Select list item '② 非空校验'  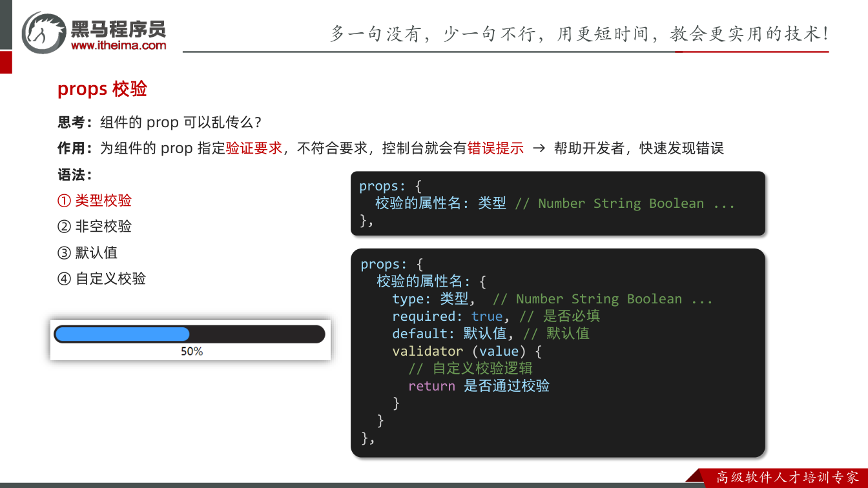click(x=94, y=227)
